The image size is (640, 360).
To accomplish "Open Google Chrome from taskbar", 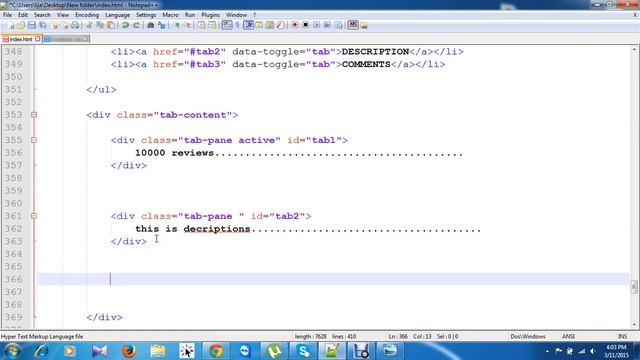I will 216,351.
